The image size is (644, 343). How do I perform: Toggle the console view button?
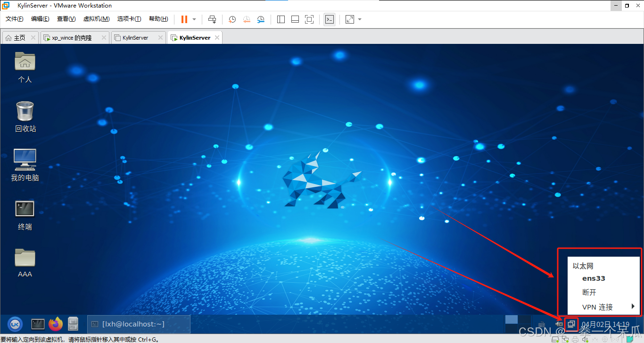[330, 19]
